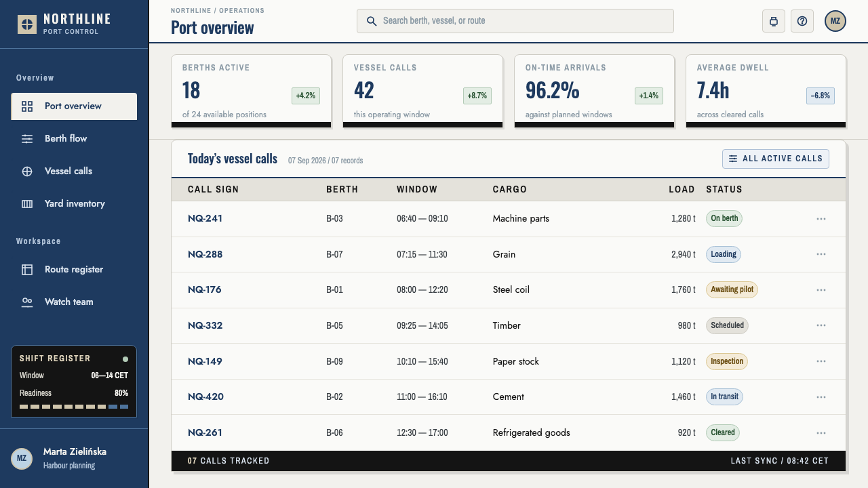Open call sign NQ-332
This screenshot has width=868, height=488.
pos(205,325)
